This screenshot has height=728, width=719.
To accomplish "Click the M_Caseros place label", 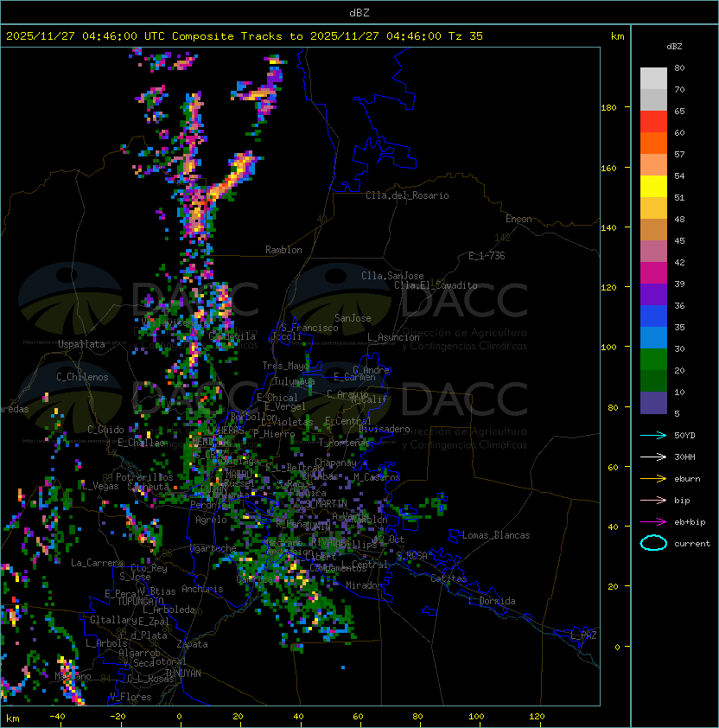I will (377, 477).
